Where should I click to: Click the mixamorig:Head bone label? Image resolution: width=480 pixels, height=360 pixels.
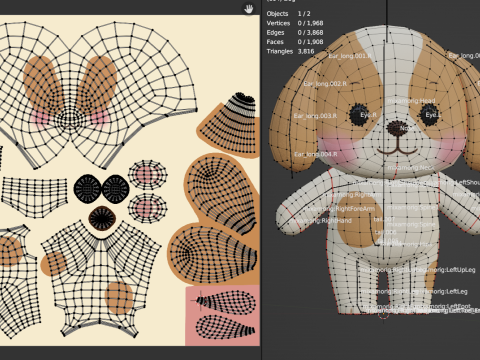pyautogui.click(x=411, y=101)
